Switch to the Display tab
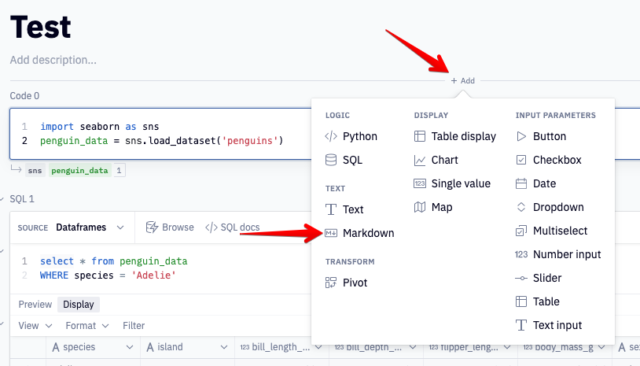640x366 pixels. pyautogui.click(x=78, y=304)
